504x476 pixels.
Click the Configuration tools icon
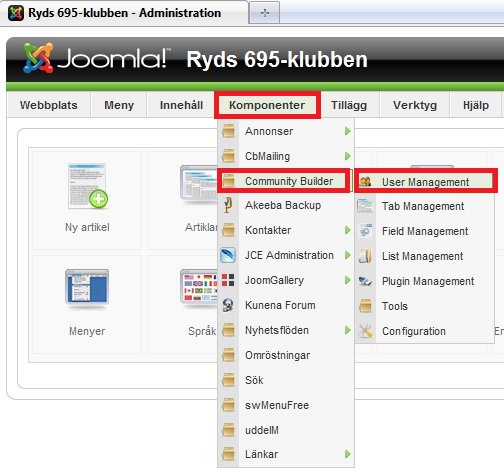tap(365, 331)
